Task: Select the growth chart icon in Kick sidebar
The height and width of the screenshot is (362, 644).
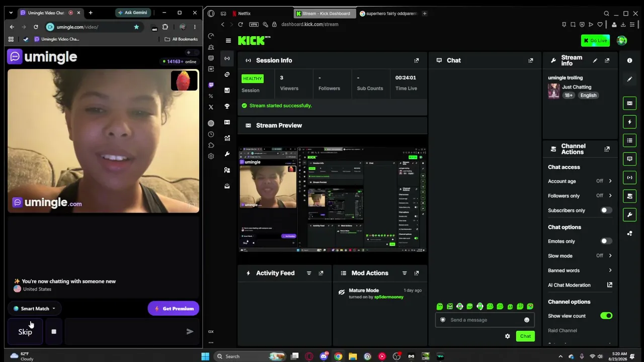Action: click(x=227, y=138)
